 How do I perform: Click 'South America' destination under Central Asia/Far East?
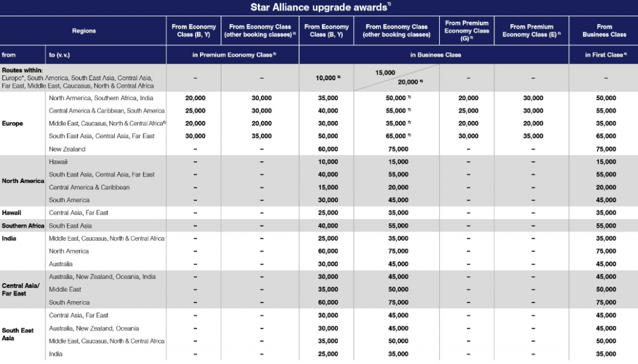tap(69, 302)
